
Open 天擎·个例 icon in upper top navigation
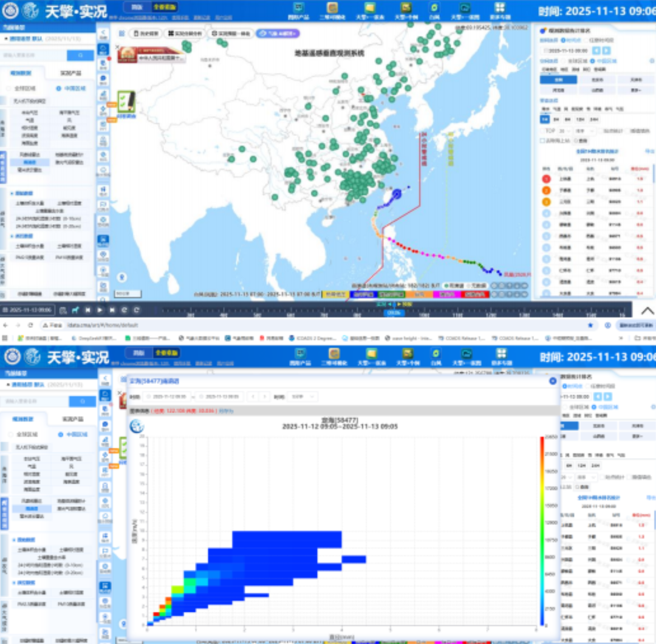[406, 11]
